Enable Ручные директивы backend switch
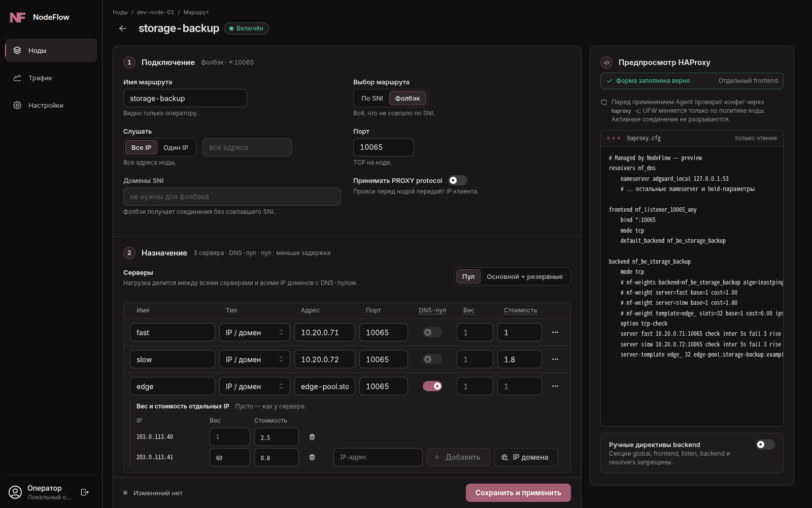 coord(765,444)
